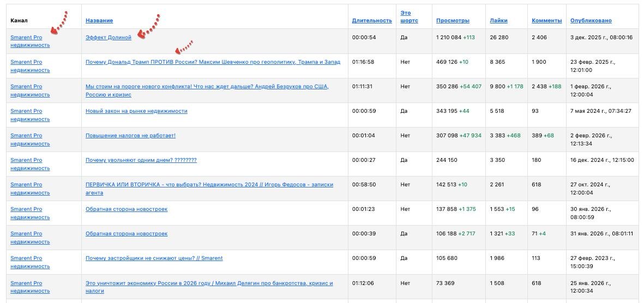
Task: Open video link 'Эффект Долиной'
Action: (x=109, y=38)
